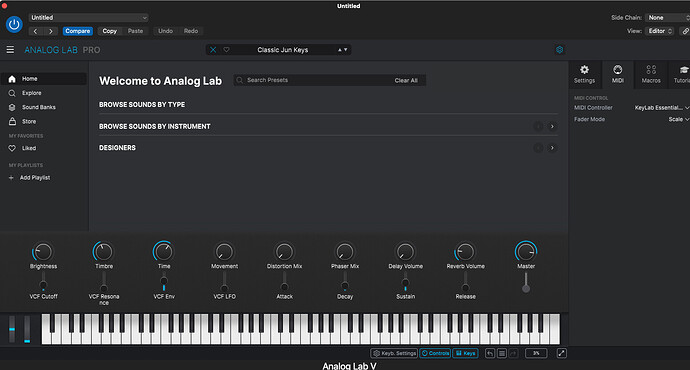Click the Distortion Mix knob

[x=284, y=252]
